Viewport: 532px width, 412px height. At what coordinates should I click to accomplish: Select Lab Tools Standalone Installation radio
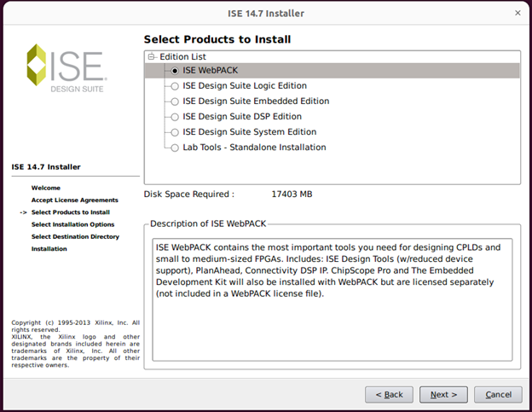pyautogui.click(x=175, y=148)
